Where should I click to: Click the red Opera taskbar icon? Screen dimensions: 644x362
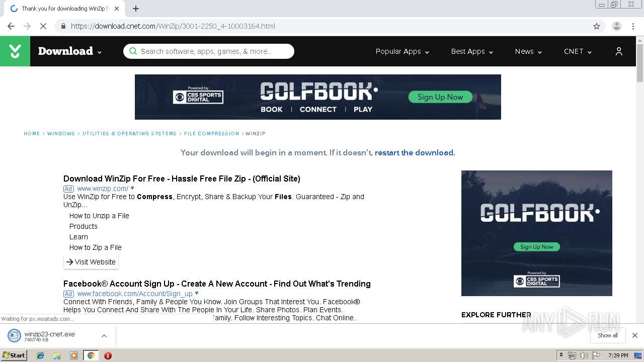pos(108,355)
